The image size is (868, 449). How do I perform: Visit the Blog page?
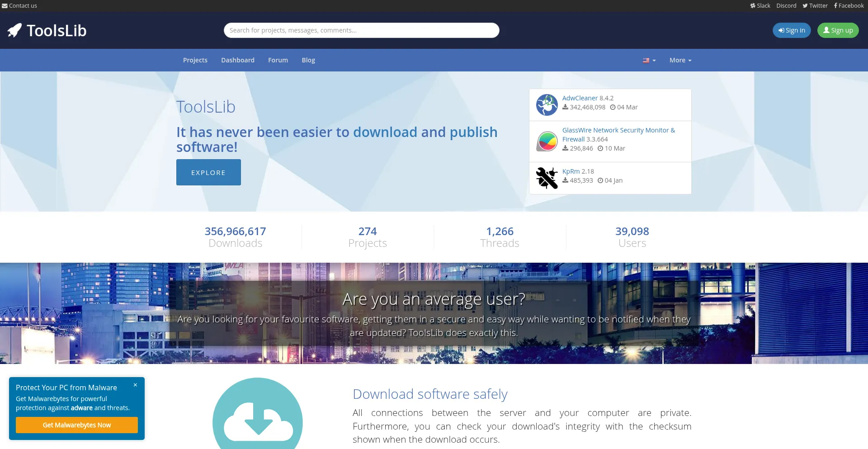tap(308, 60)
